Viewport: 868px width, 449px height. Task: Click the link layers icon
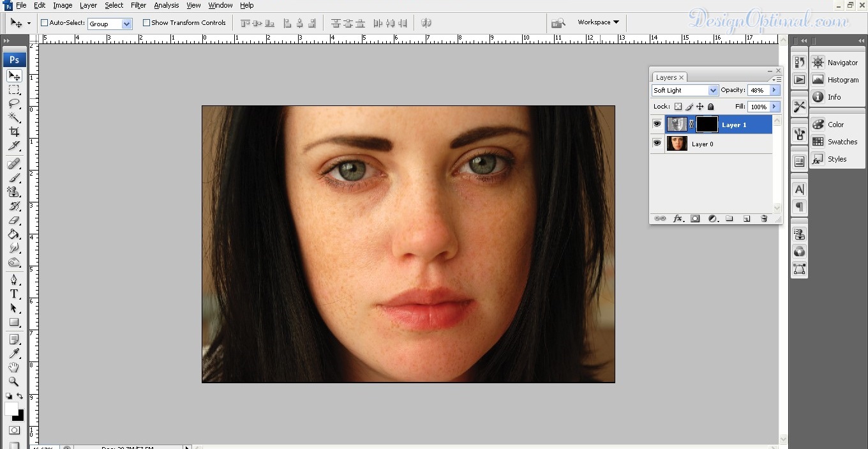point(660,218)
